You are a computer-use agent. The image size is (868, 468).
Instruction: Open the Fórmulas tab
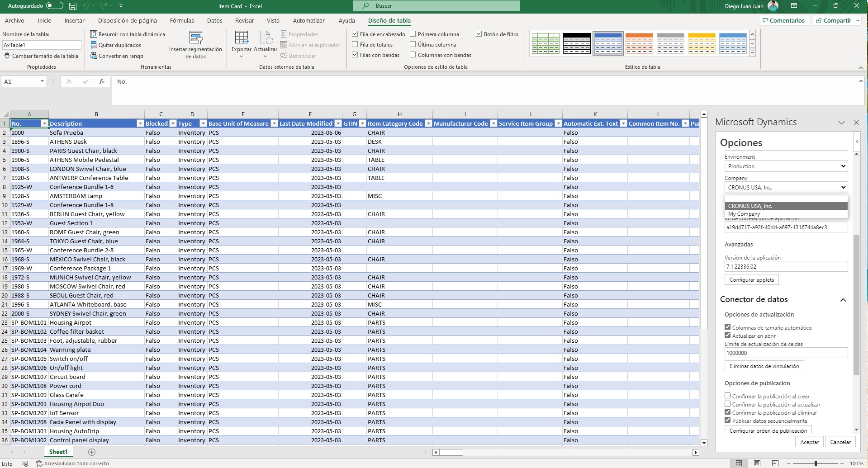[182, 20]
